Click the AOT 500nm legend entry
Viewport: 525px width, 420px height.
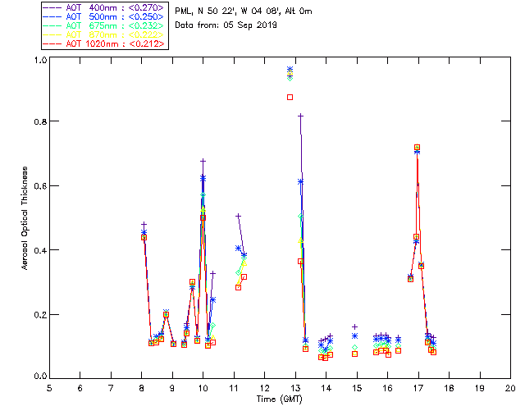coord(104,16)
